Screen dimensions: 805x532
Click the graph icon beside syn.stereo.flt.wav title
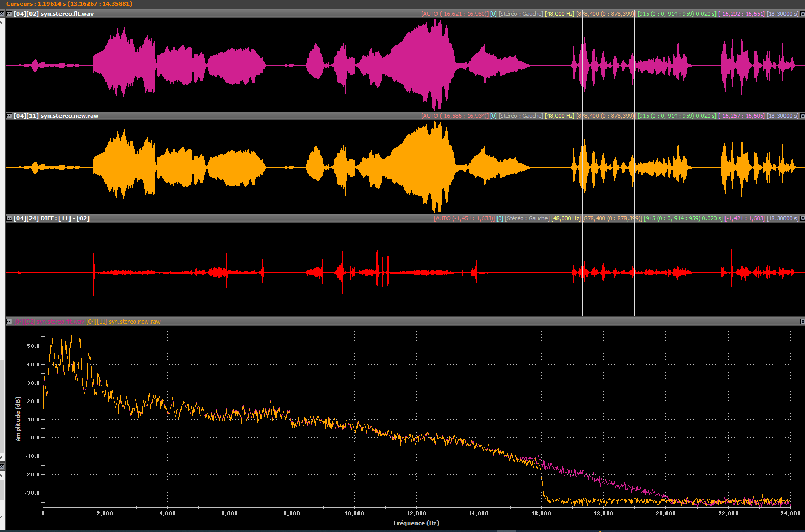[9, 14]
